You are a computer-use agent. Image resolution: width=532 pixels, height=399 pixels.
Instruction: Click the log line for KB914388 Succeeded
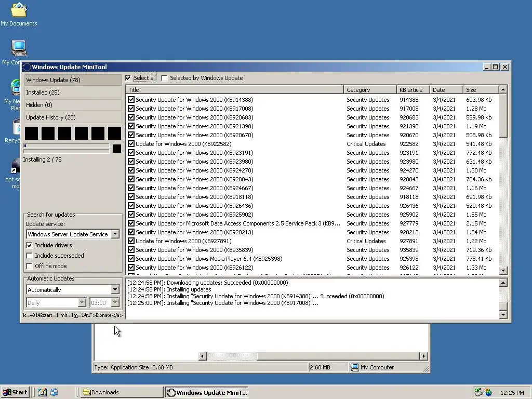click(256, 296)
